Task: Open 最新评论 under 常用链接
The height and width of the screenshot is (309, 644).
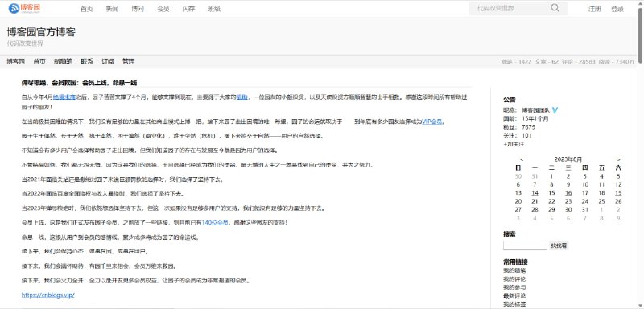Action: [x=514, y=295]
